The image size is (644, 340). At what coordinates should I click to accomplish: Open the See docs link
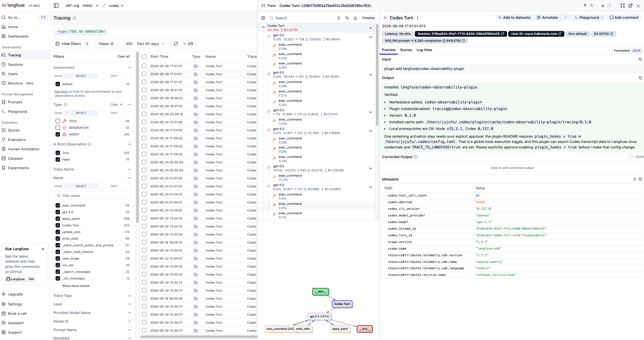(x=61, y=91)
